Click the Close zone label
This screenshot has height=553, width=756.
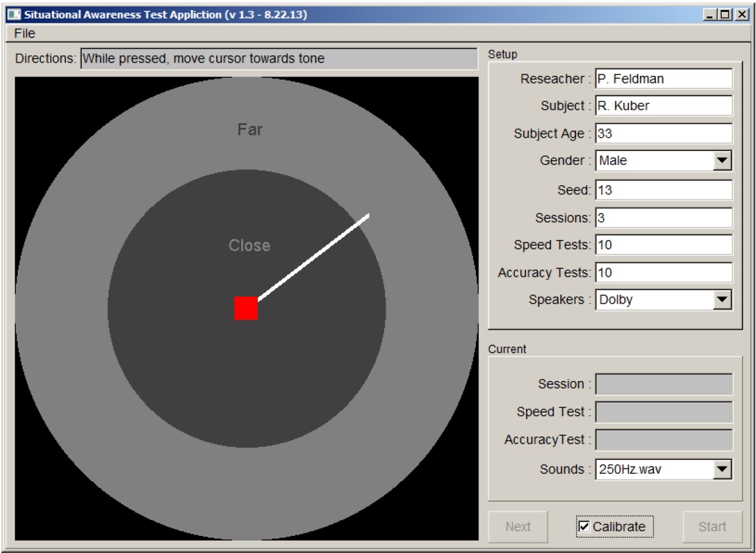click(x=249, y=245)
